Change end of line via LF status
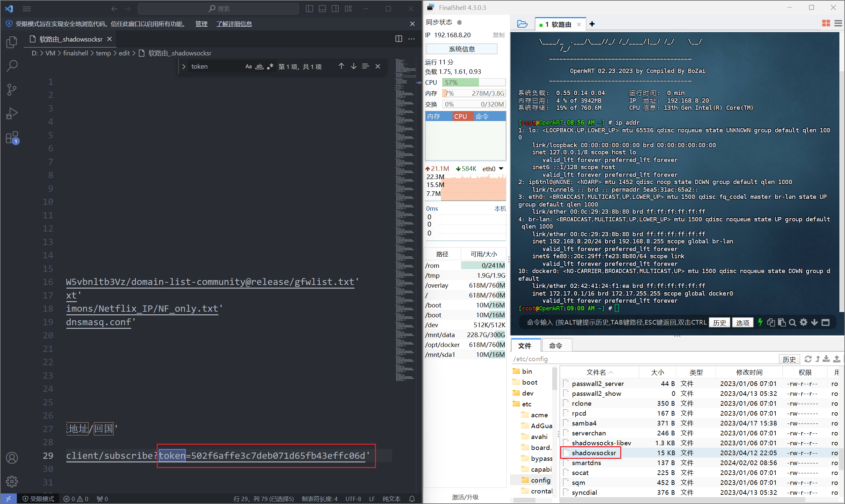The width and height of the screenshot is (845, 504). pyautogui.click(x=372, y=499)
